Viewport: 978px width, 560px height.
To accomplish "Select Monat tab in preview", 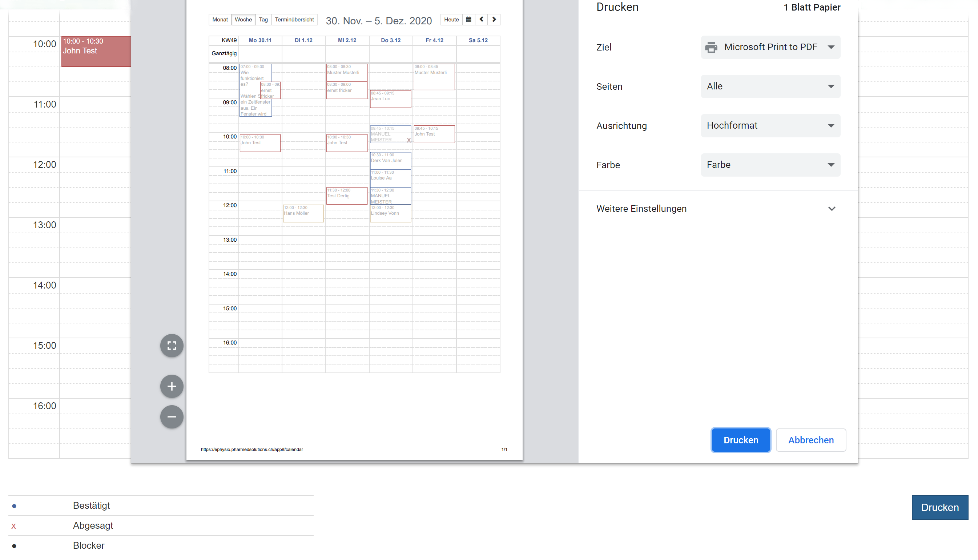I will pos(220,20).
